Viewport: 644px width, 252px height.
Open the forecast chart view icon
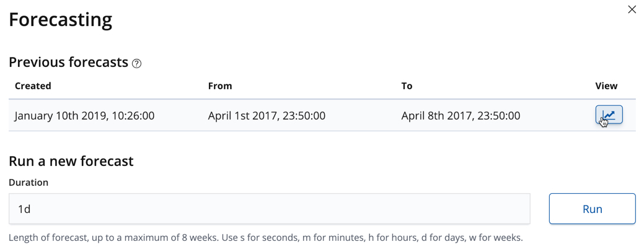609,115
